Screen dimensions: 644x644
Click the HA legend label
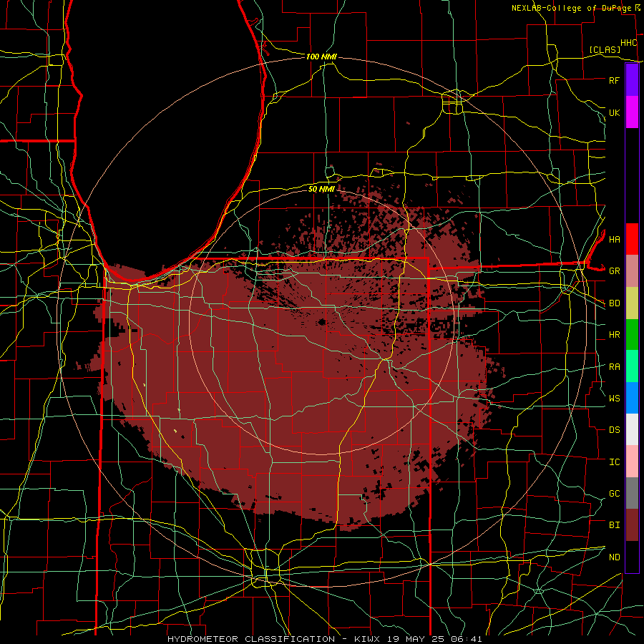point(614,240)
